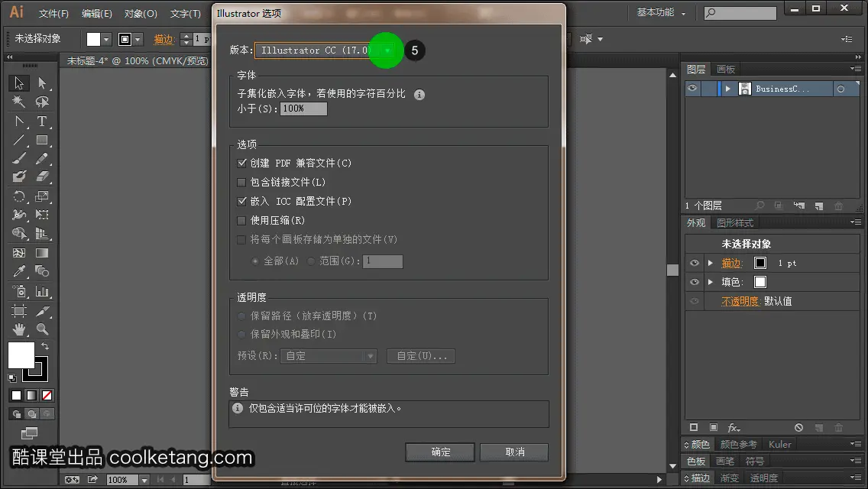Select the Blend tool
The width and height of the screenshot is (868, 489).
(42, 271)
